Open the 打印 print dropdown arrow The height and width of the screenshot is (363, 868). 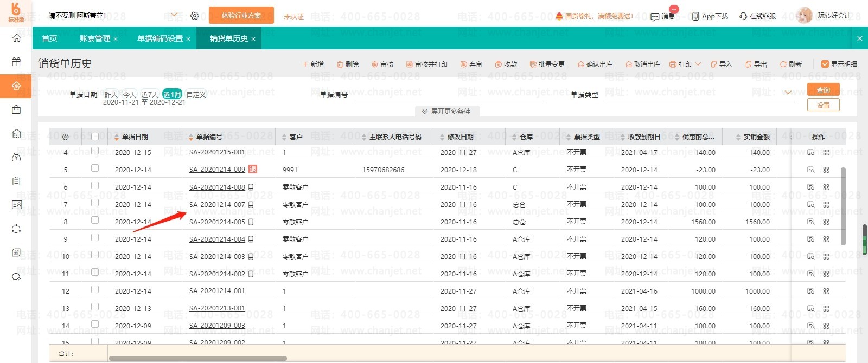tap(698, 64)
